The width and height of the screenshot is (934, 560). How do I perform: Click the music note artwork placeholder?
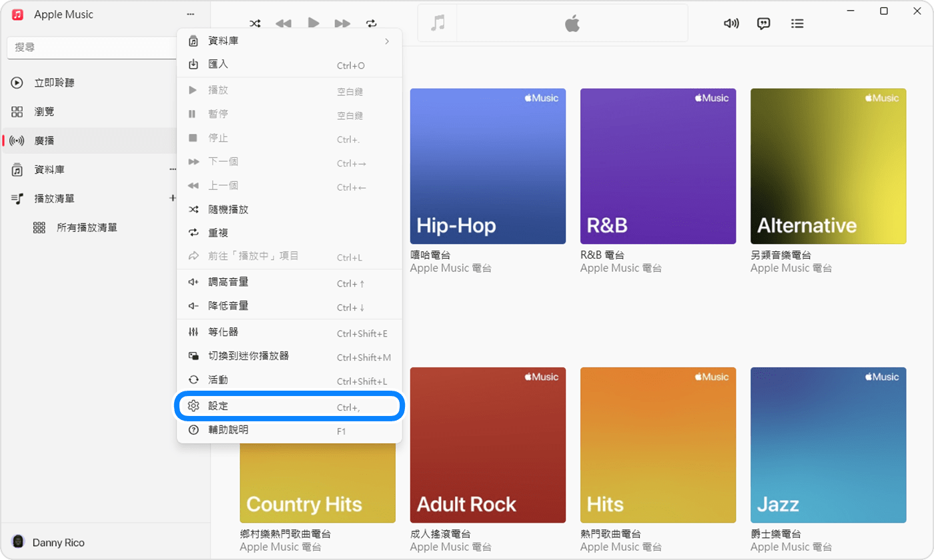click(x=438, y=23)
